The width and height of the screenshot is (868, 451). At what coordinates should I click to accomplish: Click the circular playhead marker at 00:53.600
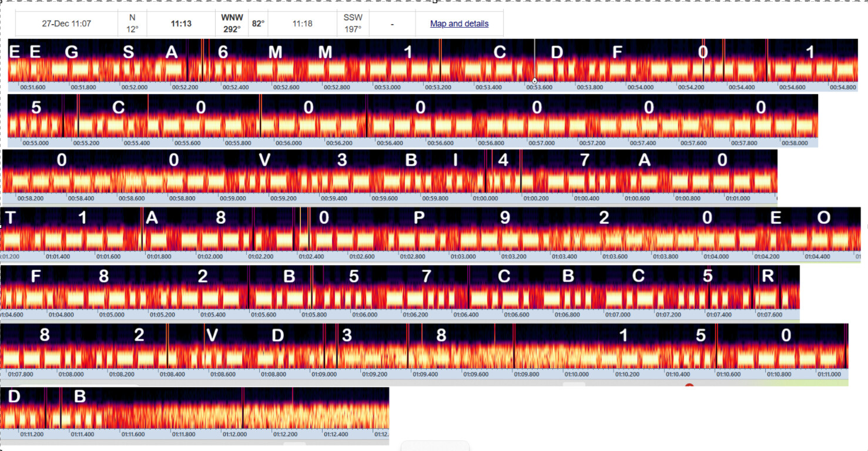(x=534, y=80)
